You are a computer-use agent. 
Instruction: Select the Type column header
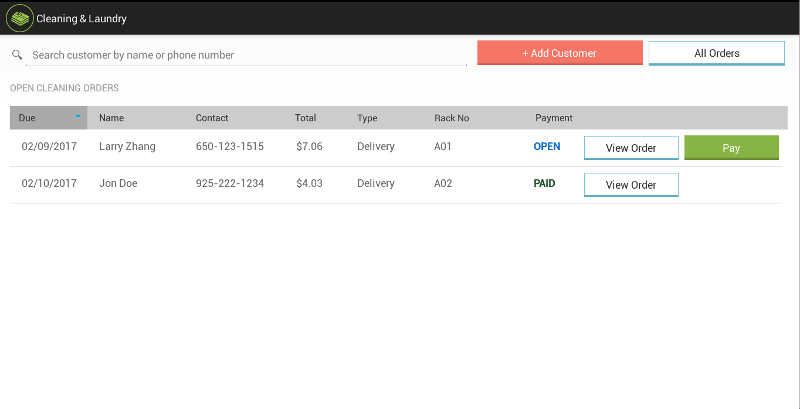[367, 118]
